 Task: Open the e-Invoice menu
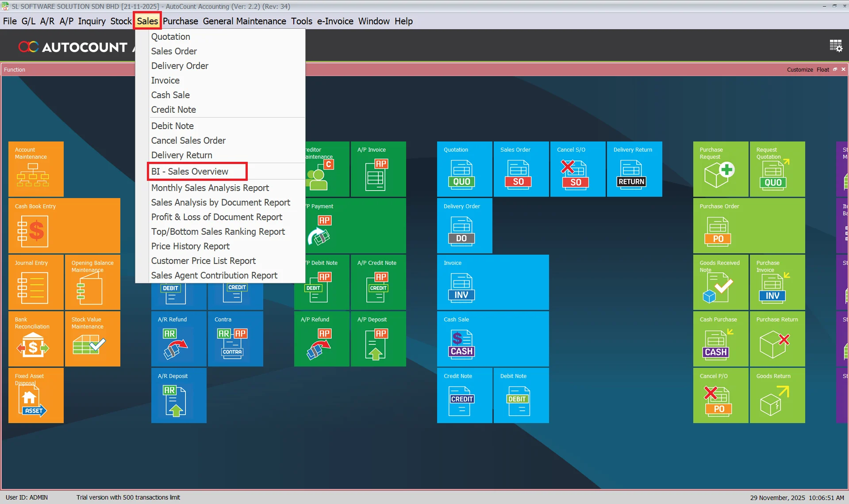coord(335,21)
